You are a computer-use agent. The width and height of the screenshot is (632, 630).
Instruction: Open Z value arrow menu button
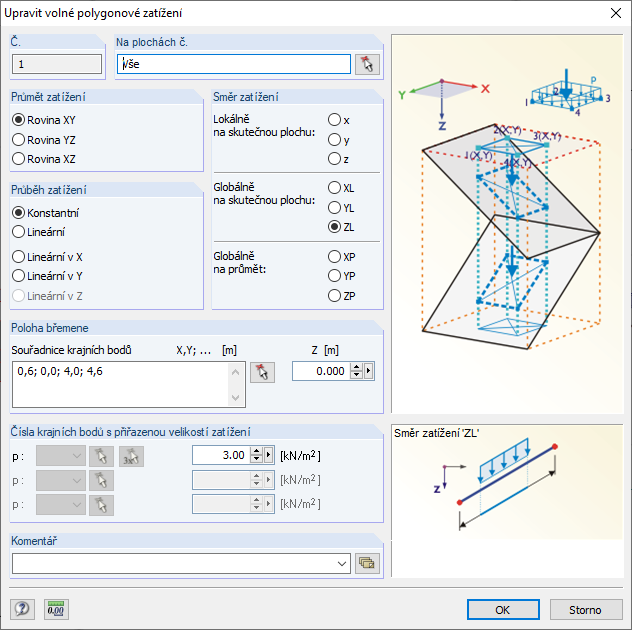[x=368, y=371]
